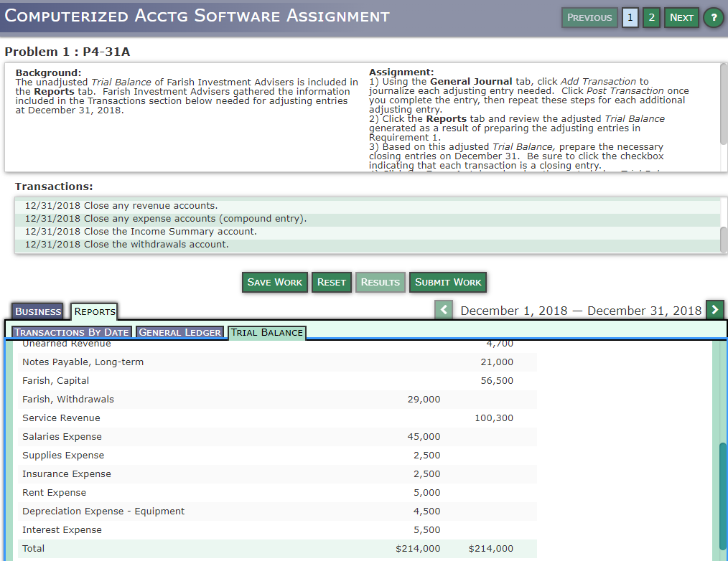The image size is (728, 561).
Task: Click the 5,500 Interest Expense amount
Action: click(x=427, y=530)
